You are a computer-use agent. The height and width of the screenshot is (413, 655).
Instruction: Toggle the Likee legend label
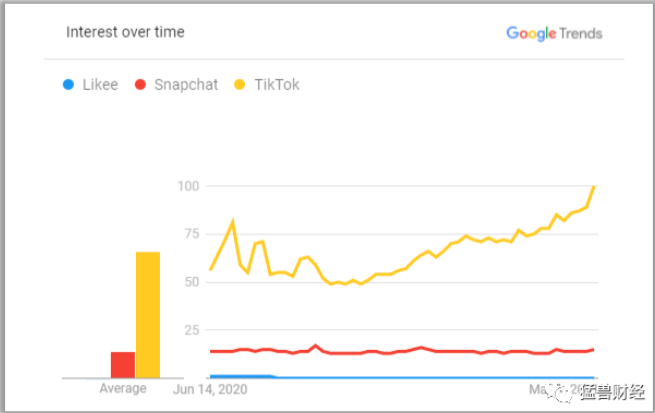click(101, 85)
